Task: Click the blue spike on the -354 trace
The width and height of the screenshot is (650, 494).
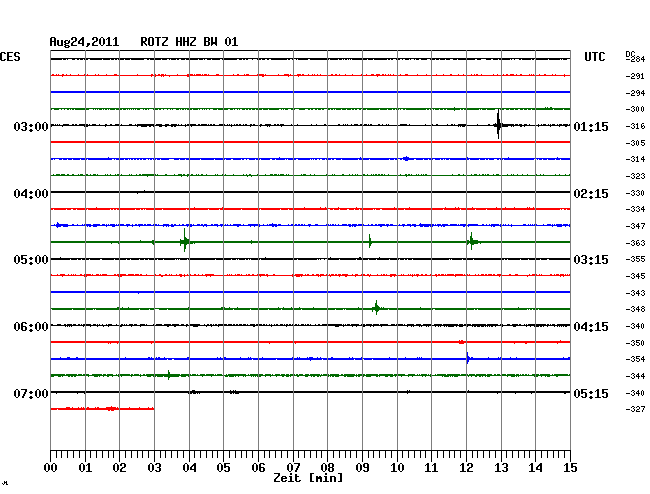Action: [x=468, y=358]
